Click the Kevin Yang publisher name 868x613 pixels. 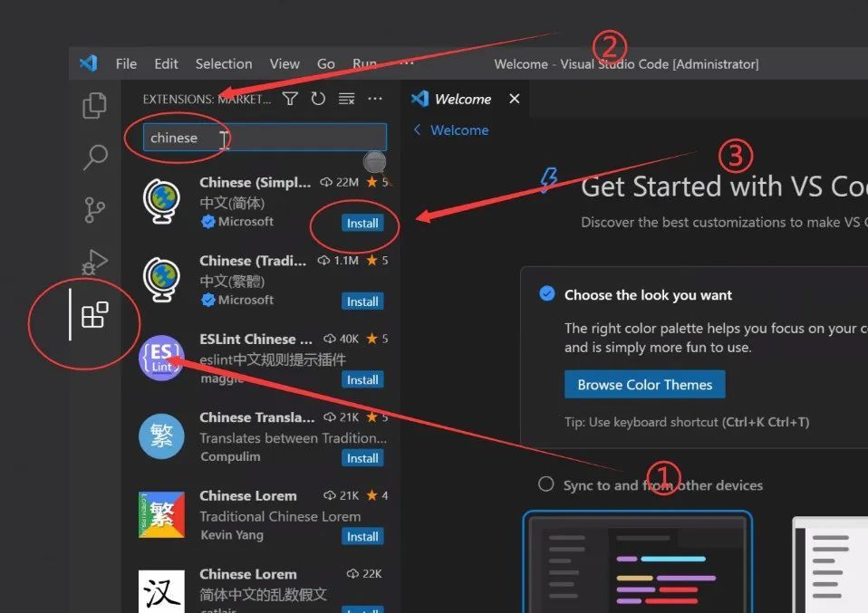pos(232,535)
